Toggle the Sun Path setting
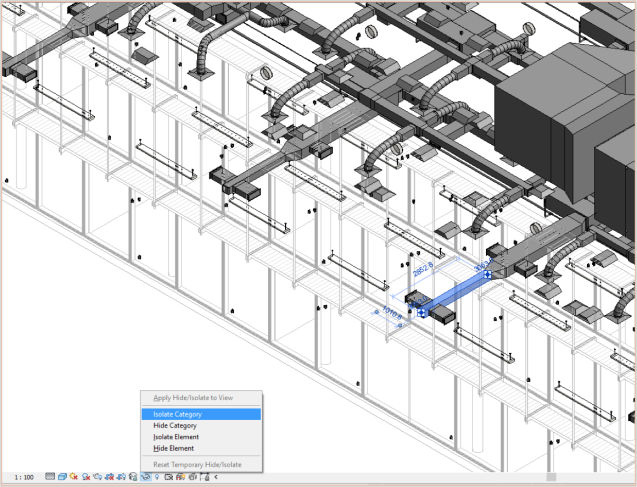Screen dimensions: 637x487 click(x=74, y=476)
